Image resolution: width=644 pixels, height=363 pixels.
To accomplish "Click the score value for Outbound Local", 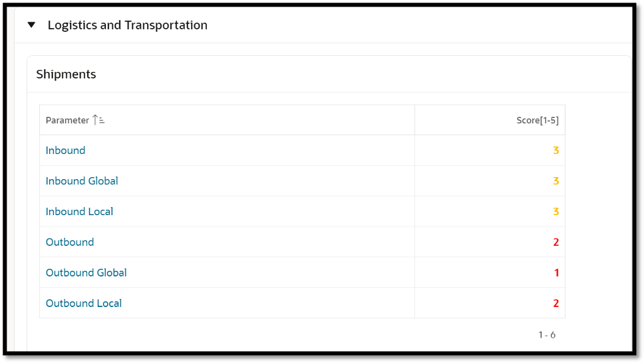I will [x=556, y=304].
